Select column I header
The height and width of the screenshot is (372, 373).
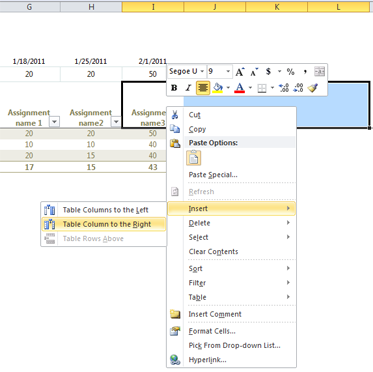pyautogui.click(x=153, y=7)
